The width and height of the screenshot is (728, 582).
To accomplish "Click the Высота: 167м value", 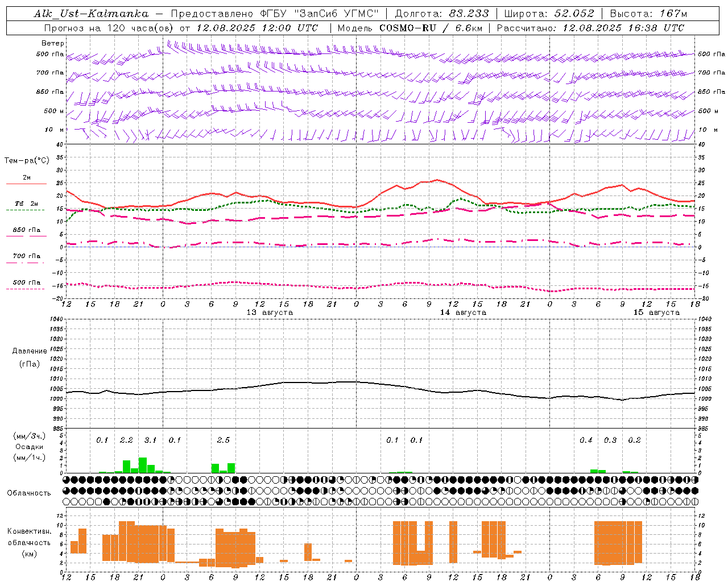I will [648, 14].
